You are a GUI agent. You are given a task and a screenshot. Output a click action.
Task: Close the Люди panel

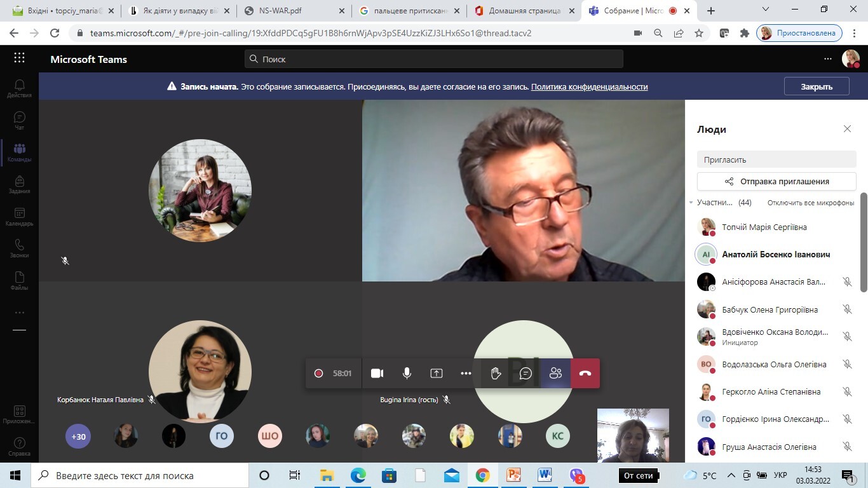tap(847, 129)
